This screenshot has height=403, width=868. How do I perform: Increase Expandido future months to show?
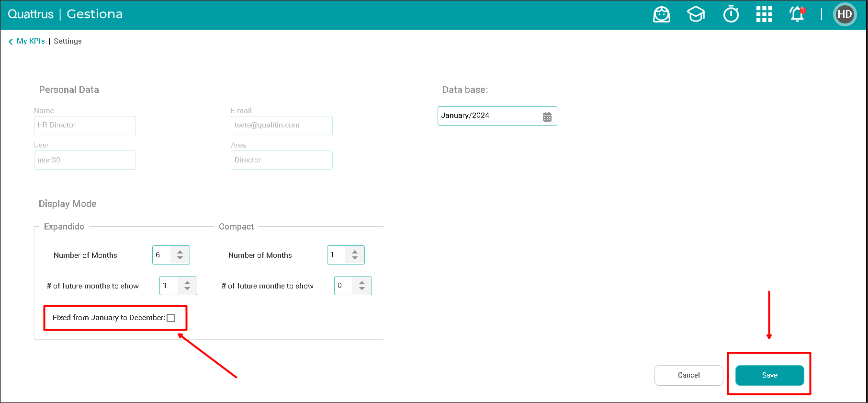pos(187,282)
